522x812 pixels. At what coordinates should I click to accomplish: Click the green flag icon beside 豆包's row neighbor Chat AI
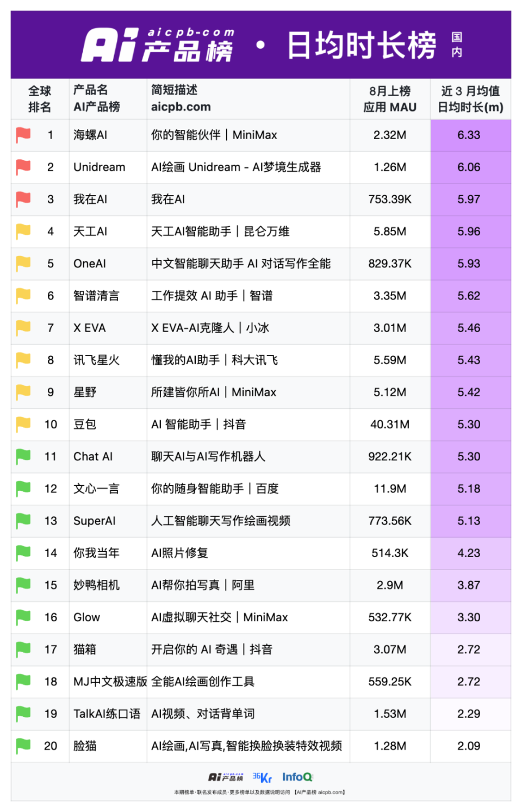pyautogui.click(x=23, y=457)
